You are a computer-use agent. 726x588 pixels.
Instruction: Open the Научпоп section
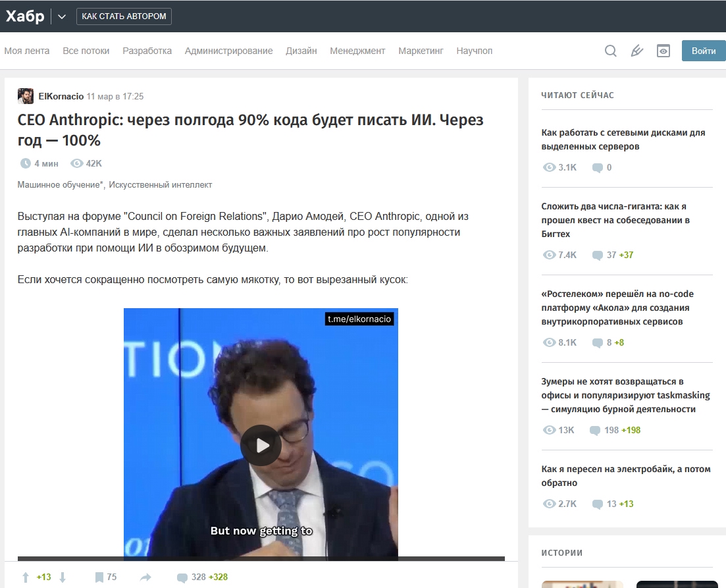(x=474, y=51)
